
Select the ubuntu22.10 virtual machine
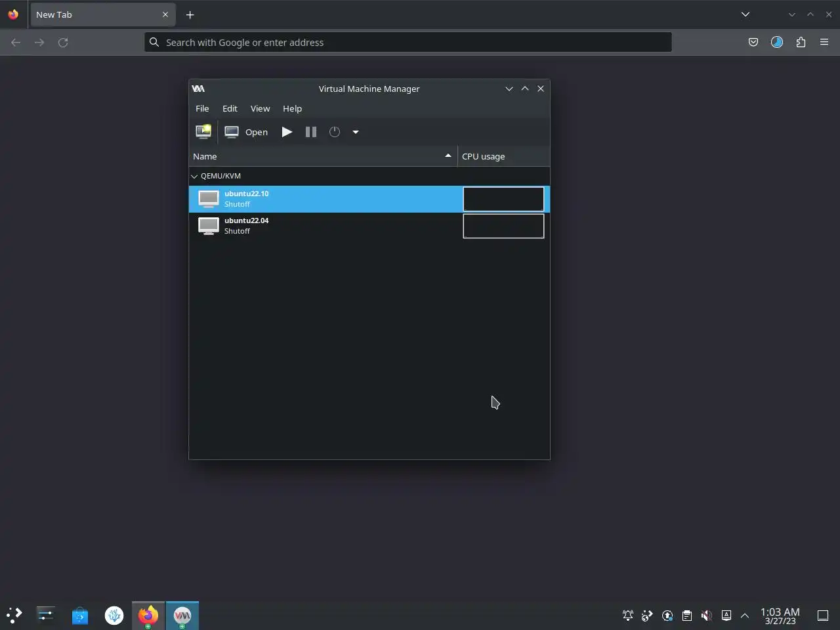pyautogui.click(x=369, y=199)
